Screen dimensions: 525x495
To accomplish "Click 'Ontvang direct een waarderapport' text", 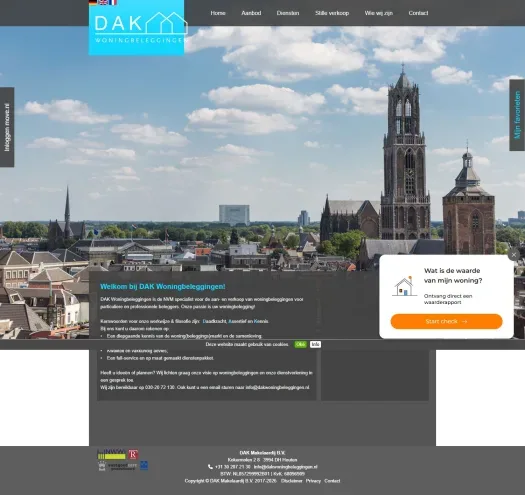I will click(448, 299).
